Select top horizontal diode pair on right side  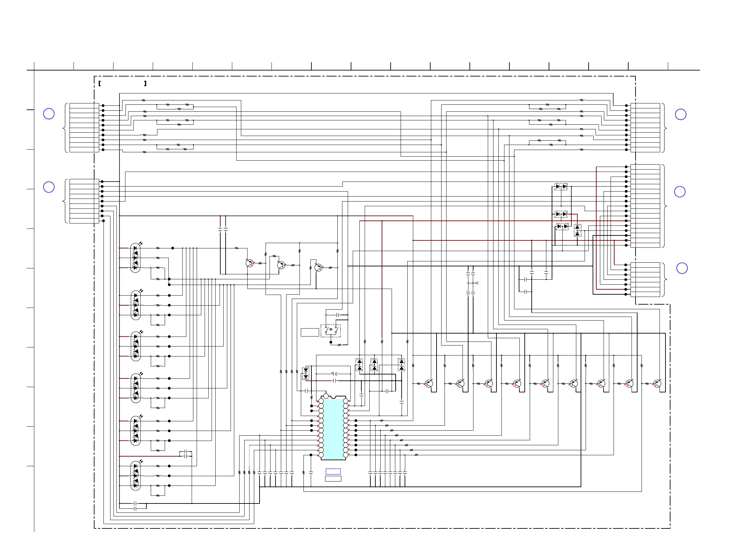point(561,187)
